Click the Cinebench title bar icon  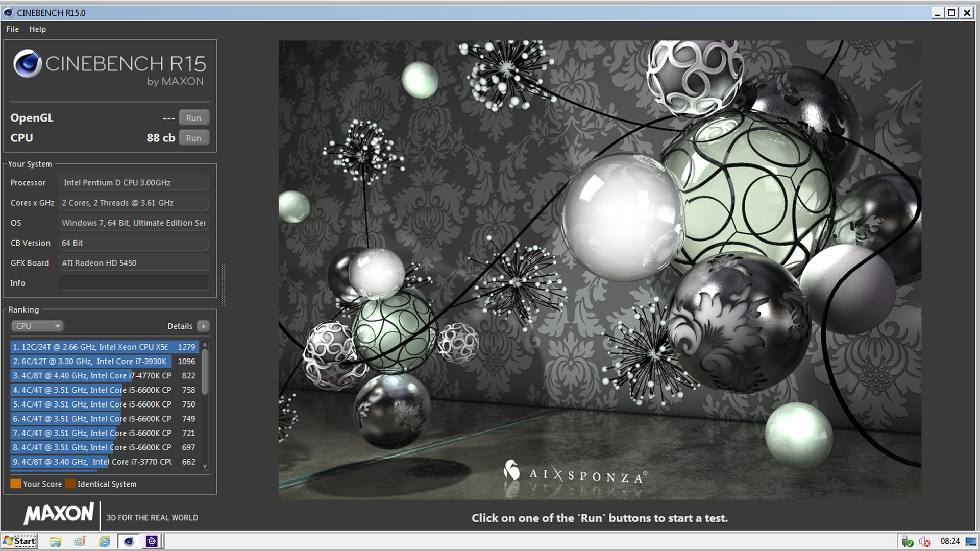pos(8,13)
